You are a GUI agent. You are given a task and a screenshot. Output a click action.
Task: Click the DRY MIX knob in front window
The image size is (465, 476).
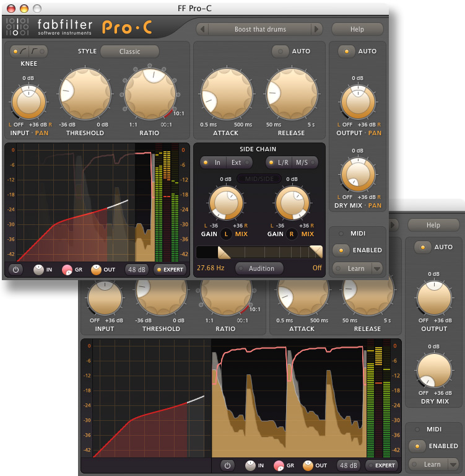pos(358,174)
